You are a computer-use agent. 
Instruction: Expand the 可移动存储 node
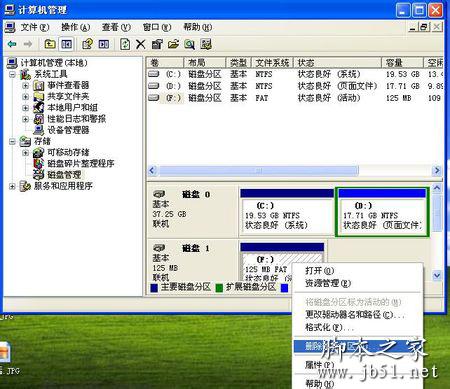[26, 153]
